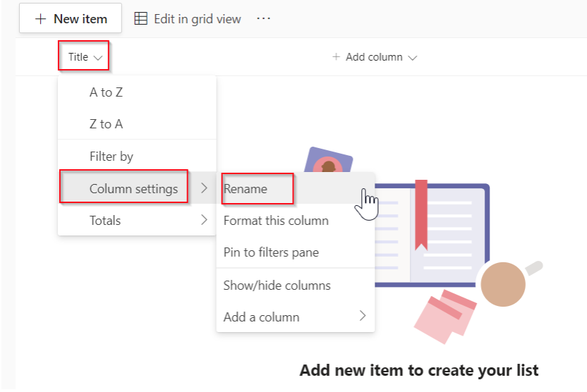The height and width of the screenshot is (392, 587).
Task: Expand the Add column dropdown chevron
Action: coord(413,58)
